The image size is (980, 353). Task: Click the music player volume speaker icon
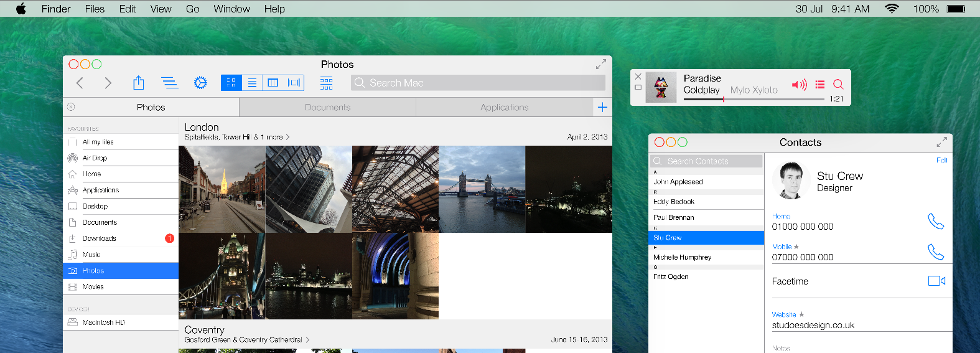pyautogui.click(x=799, y=85)
